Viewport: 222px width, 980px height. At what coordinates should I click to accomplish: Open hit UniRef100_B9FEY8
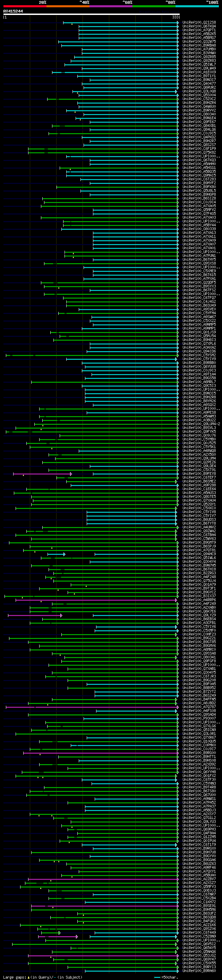pos(199,473)
